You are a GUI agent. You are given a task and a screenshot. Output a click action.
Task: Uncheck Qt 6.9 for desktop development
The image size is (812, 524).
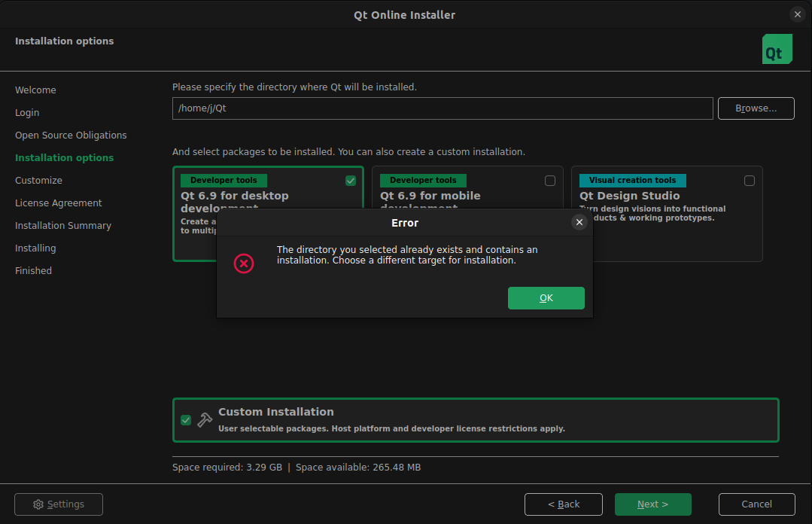pos(351,181)
